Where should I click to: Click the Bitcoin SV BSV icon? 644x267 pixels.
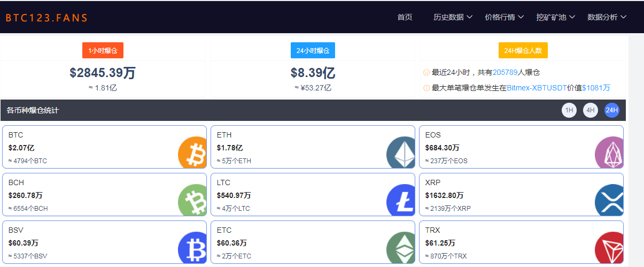(x=192, y=247)
